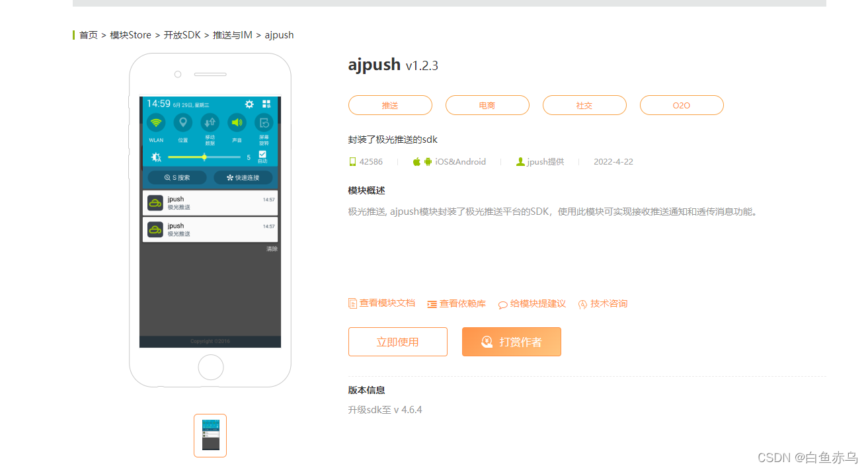Open the first jpush notification
The image size is (868, 470).
210,203
